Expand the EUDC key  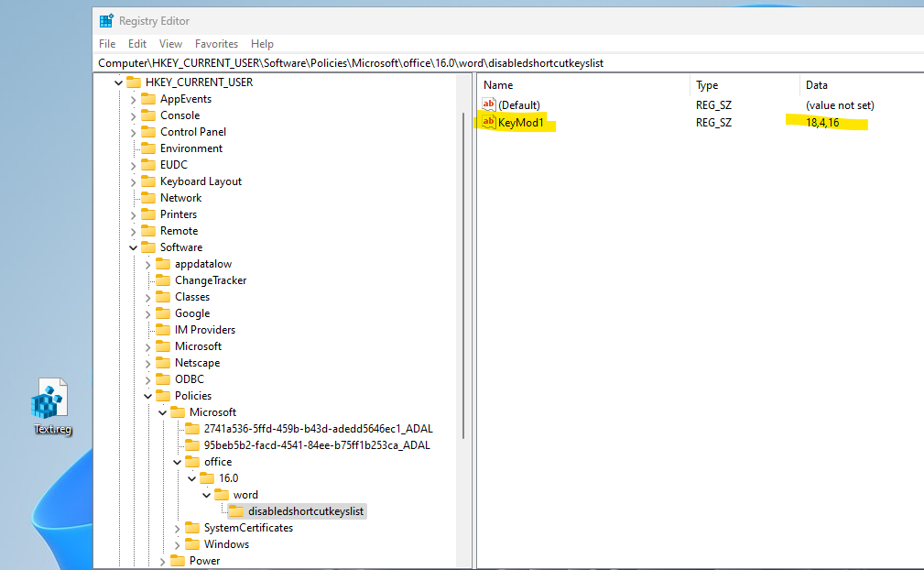click(133, 166)
